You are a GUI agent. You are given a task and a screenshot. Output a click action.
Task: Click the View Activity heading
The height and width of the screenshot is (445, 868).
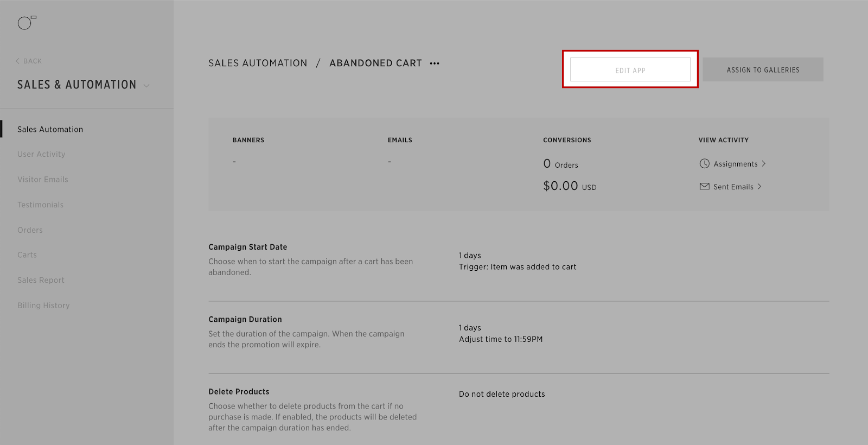point(723,140)
